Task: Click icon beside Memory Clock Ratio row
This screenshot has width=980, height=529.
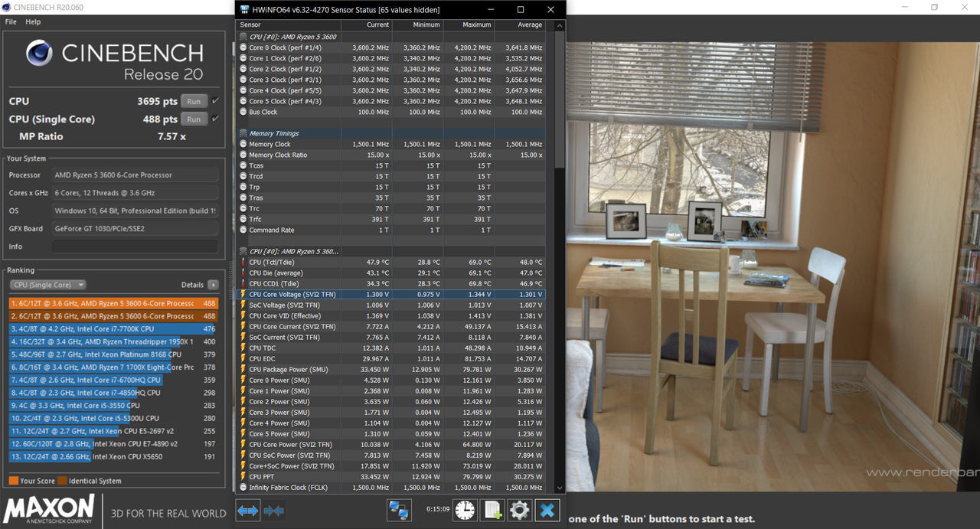Action: [x=243, y=155]
